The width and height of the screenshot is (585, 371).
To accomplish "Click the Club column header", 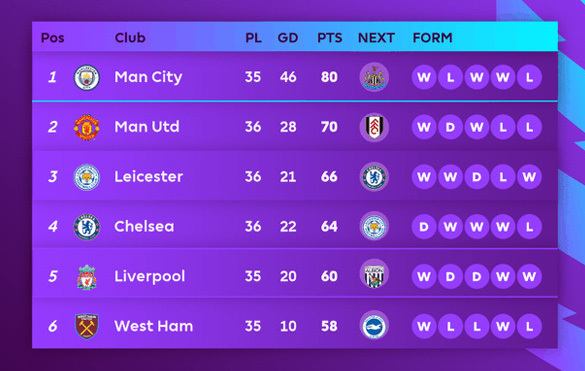I will pyautogui.click(x=130, y=38).
